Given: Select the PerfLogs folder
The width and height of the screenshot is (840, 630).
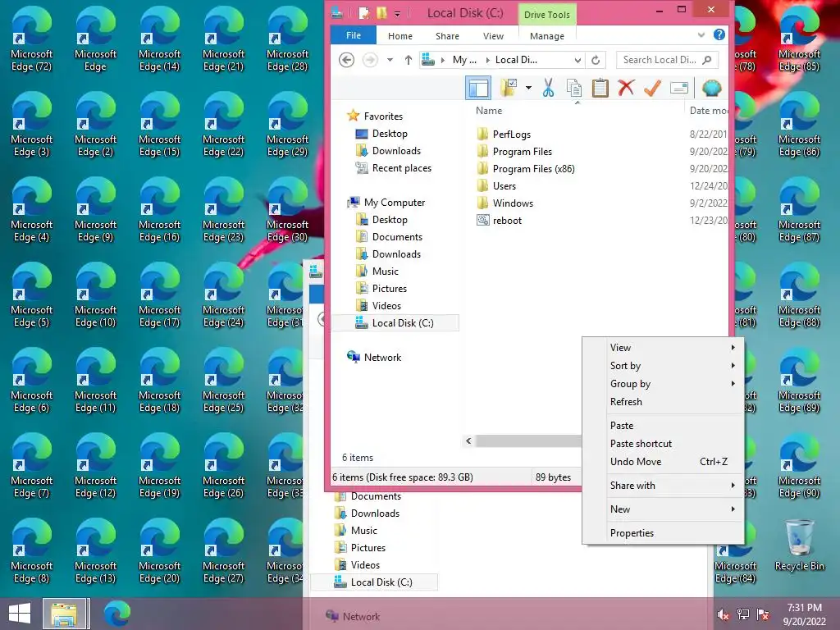Looking at the screenshot, I should coord(504,135).
